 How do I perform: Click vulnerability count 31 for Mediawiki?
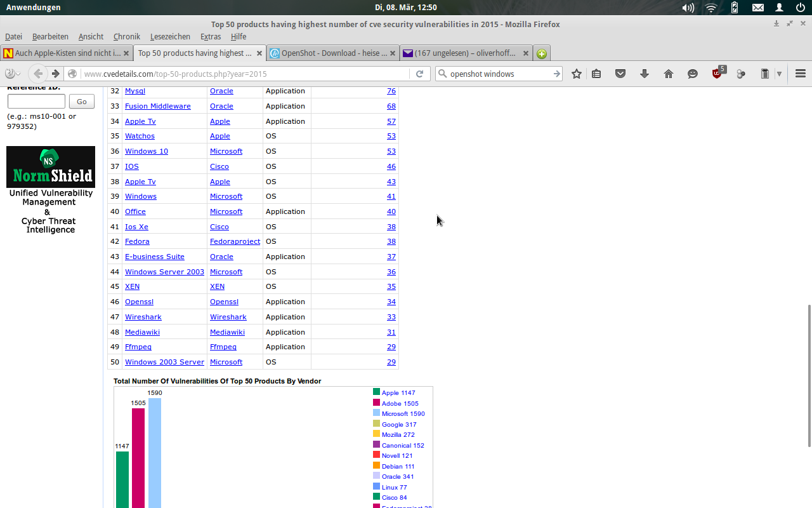click(x=391, y=332)
